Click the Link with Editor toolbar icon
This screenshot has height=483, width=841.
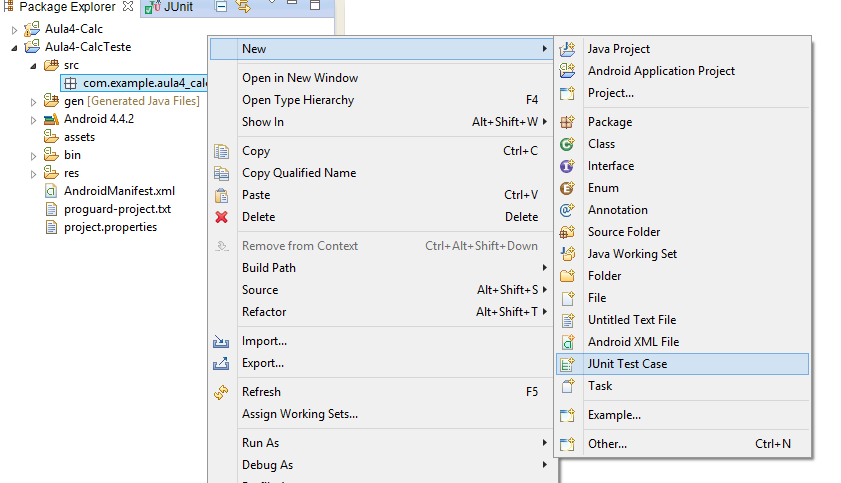click(243, 6)
